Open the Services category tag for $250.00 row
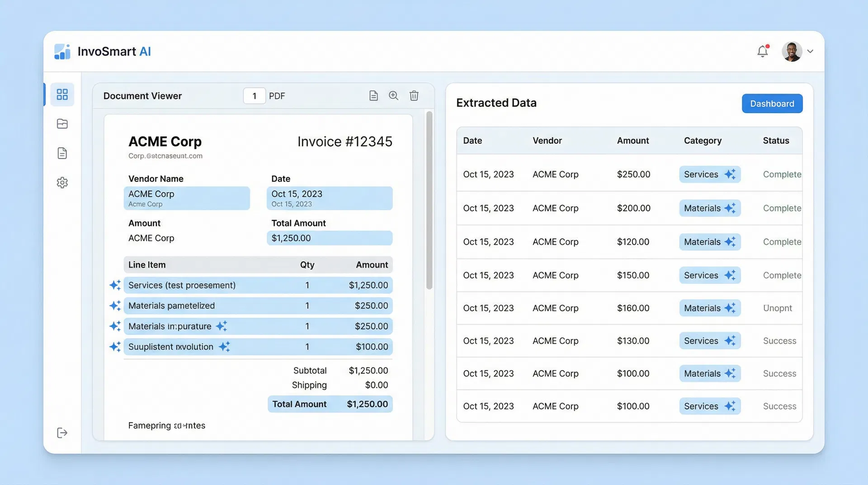The width and height of the screenshot is (868, 485). pos(709,175)
